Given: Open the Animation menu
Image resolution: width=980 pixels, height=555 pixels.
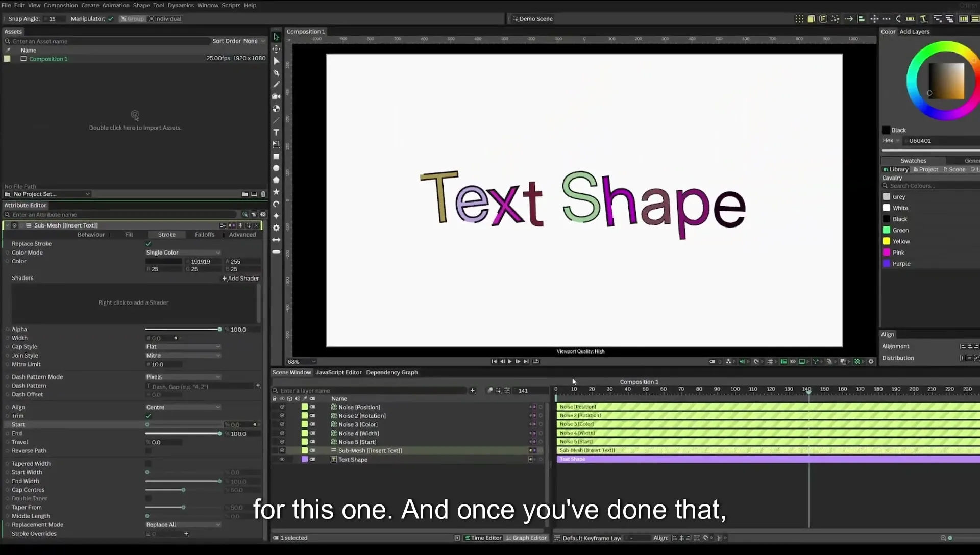Looking at the screenshot, I should pyautogui.click(x=116, y=5).
